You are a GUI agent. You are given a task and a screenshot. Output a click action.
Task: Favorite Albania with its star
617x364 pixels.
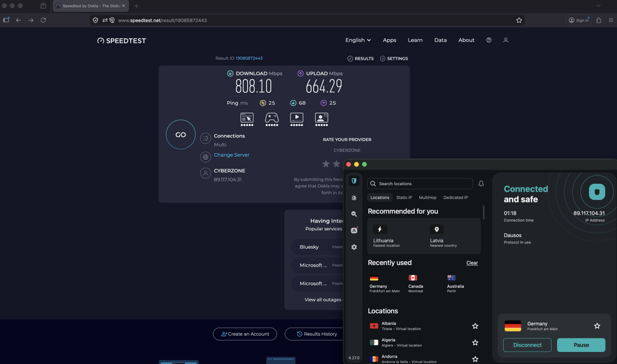point(475,326)
